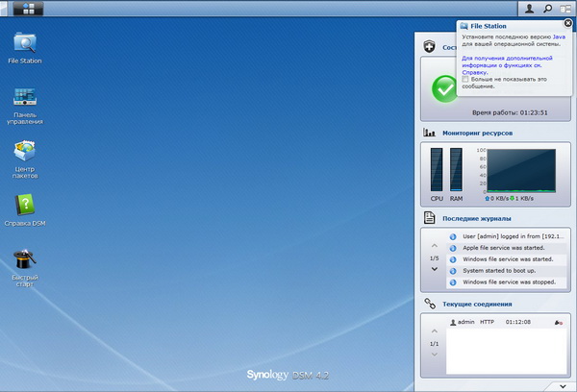Go to the previous page of recent logs
Viewport: 577px width, 392px height.
(x=434, y=247)
